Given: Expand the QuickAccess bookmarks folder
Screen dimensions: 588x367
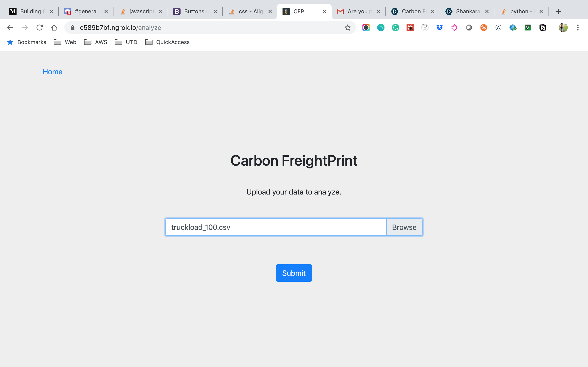Looking at the screenshot, I should [x=167, y=42].
